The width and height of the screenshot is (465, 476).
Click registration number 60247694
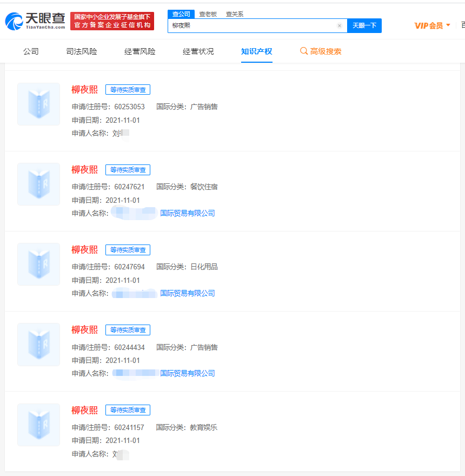pyautogui.click(x=130, y=267)
